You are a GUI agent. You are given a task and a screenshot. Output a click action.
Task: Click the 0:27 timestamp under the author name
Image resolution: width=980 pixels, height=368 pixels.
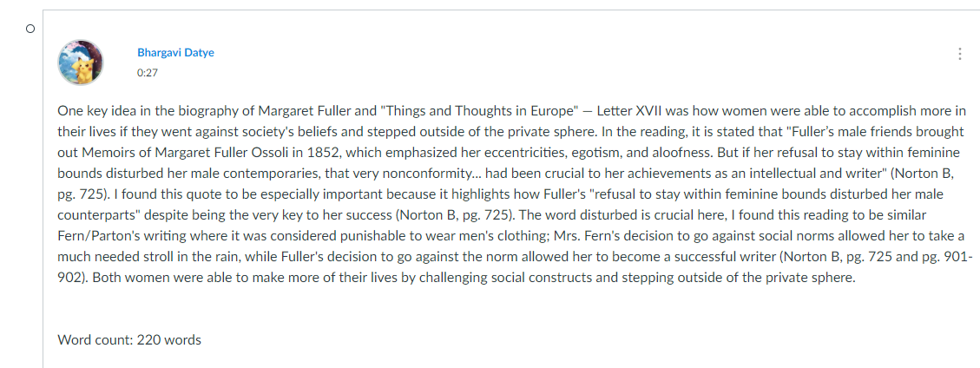click(148, 73)
